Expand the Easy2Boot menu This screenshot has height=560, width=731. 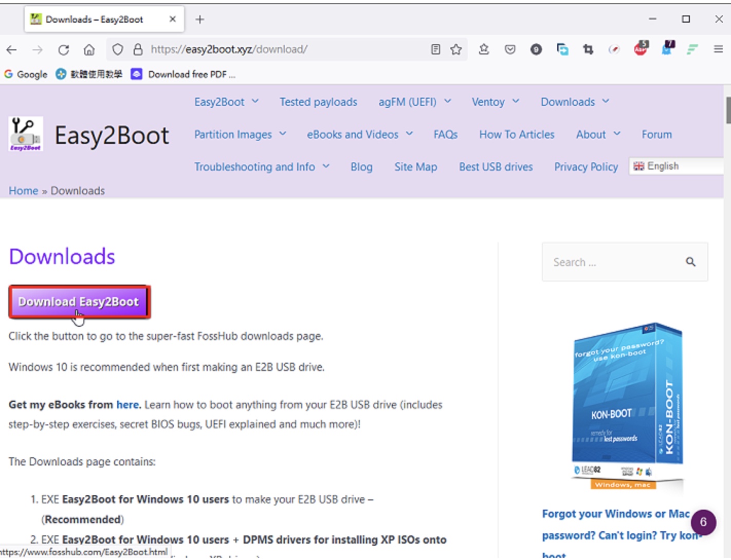coord(226,102)
